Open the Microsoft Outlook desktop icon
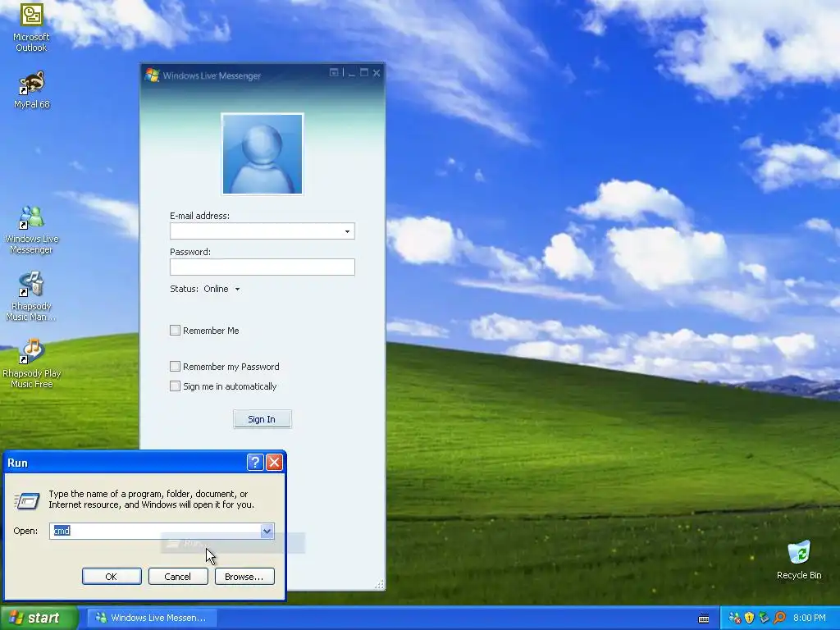Viewport: 840px width, 630px height. tap(32, 27)
